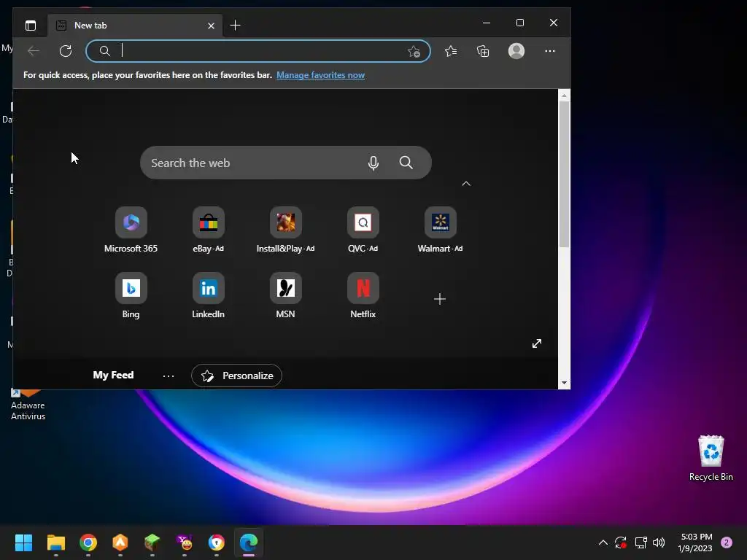Open Walmart quick link
This screenshot has height=560, width=747.
tap(440, 230)
